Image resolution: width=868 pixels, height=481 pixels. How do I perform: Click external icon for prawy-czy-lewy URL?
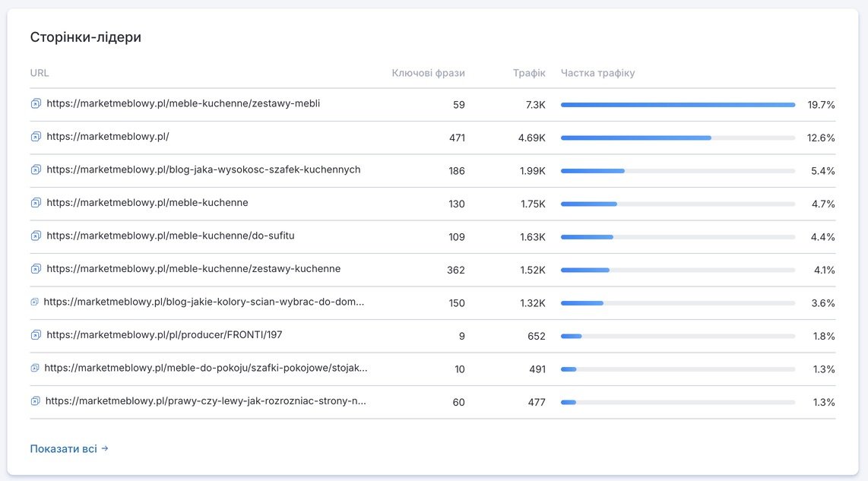pyautogui.click(x=36, y=401)
